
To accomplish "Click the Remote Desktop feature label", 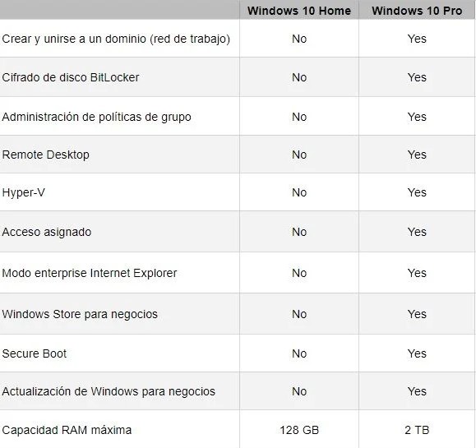I will (45, 155).
